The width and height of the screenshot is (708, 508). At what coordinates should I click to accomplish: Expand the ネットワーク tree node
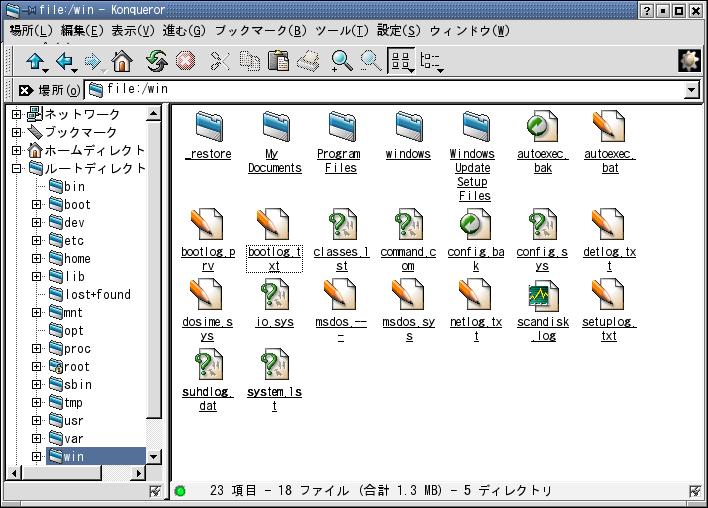(x=17, y=115)
